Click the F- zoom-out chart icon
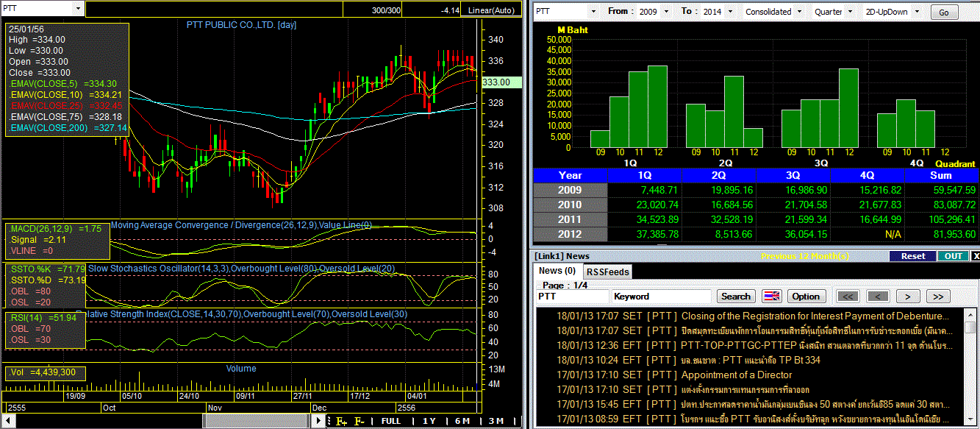This screenshot has width=980, height=429. (360, 421)
